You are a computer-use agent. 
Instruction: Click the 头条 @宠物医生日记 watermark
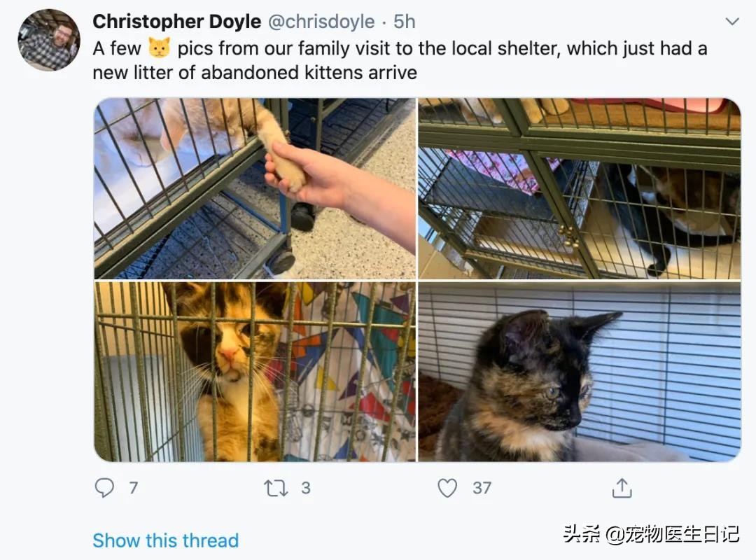click(x=651, y=534)
